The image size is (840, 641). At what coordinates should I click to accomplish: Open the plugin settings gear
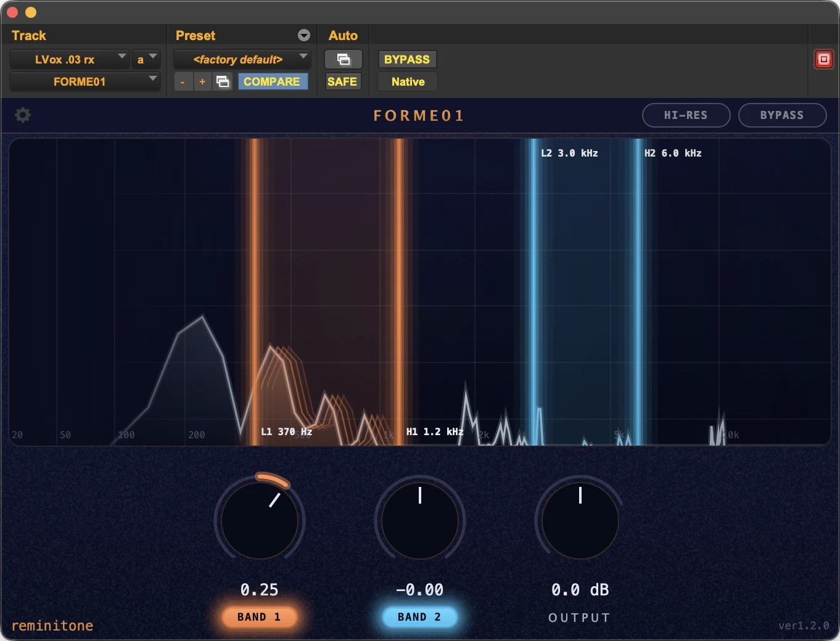[x=23, y=115]
